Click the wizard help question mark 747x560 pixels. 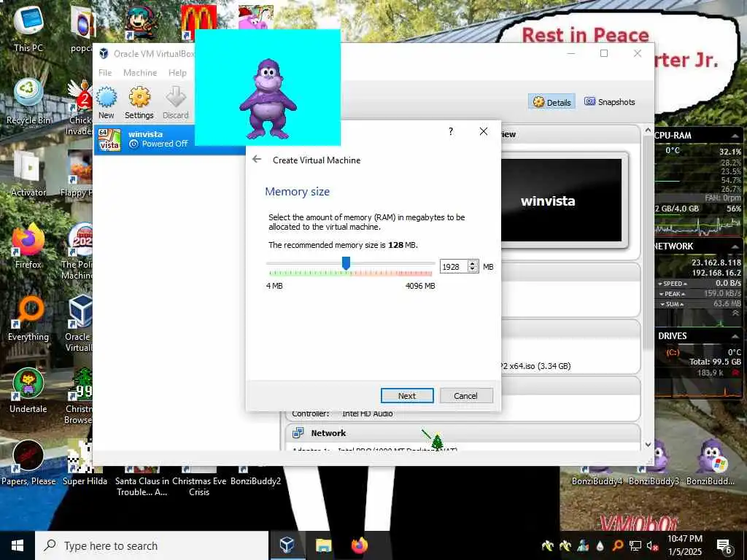coord(451,131)
